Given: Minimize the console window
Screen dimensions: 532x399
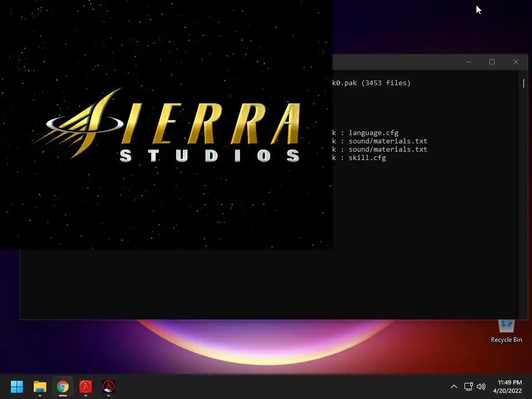Looking at the screenshot, I should point(469,62).
